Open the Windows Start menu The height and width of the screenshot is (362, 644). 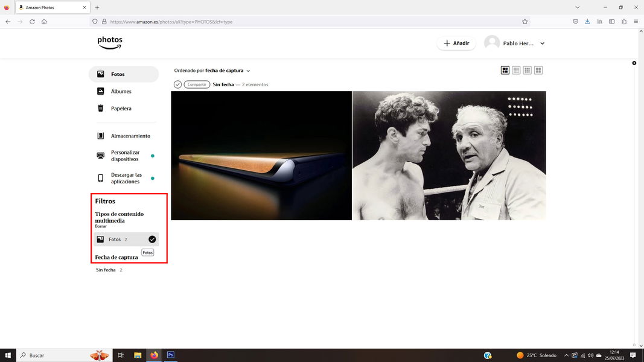(x=8, y=355)
